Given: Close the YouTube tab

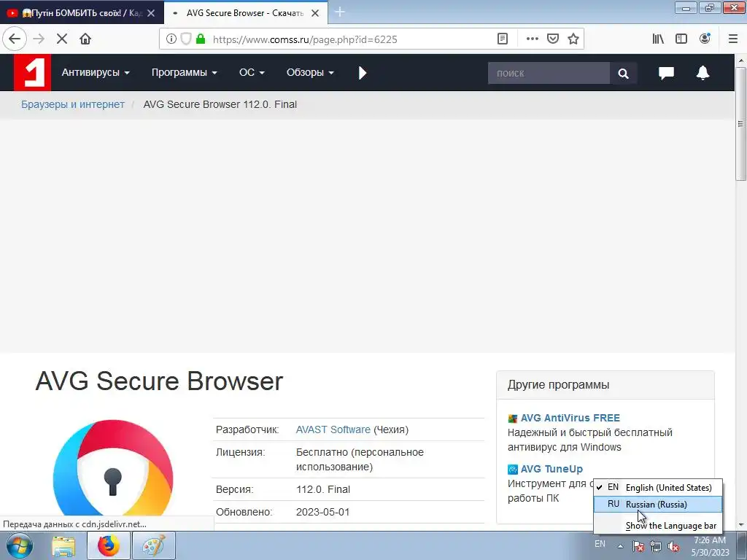Looking at the screenshot, I should tap(151, 13).
